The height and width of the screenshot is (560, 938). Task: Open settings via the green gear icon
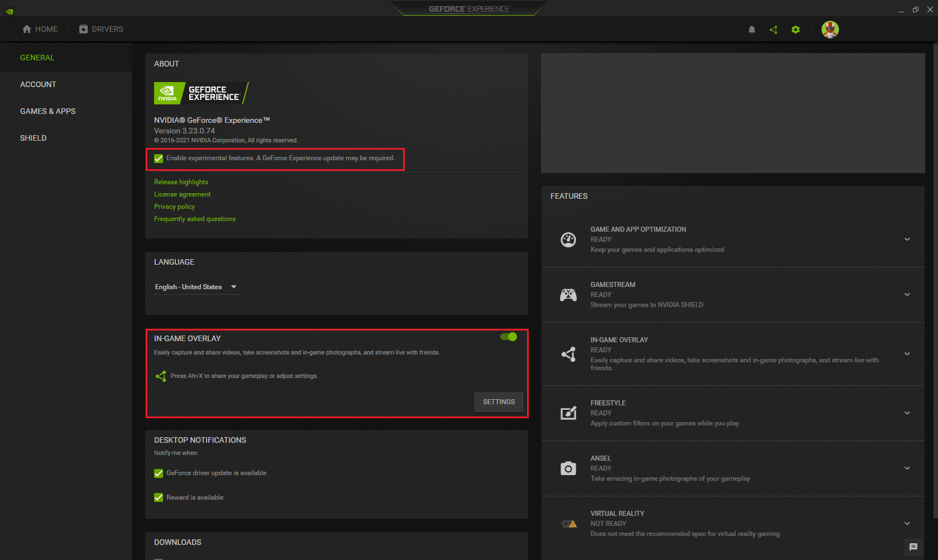(796, 30)
